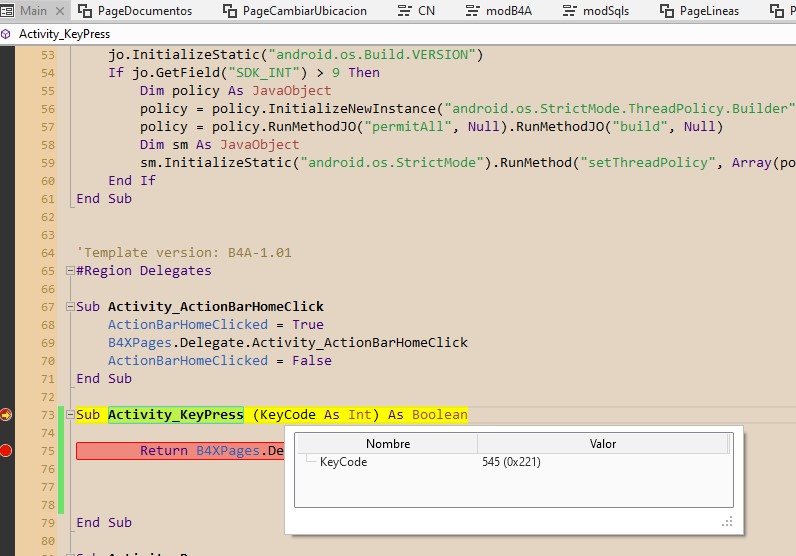Image resolution: width=796 pixels, height=556 pixels.
Task: Click the Valor column header
Action: [603, 444]
